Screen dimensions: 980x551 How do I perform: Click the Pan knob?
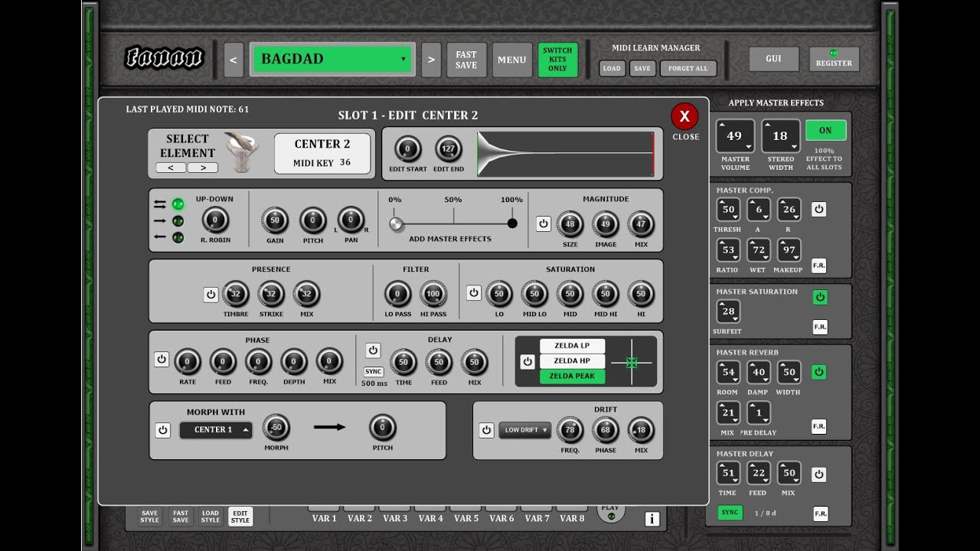click(x=351, y=220)
